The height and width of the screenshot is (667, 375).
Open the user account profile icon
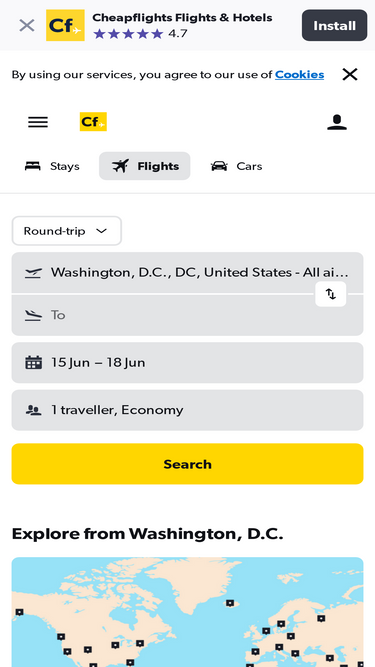point(337,123)
